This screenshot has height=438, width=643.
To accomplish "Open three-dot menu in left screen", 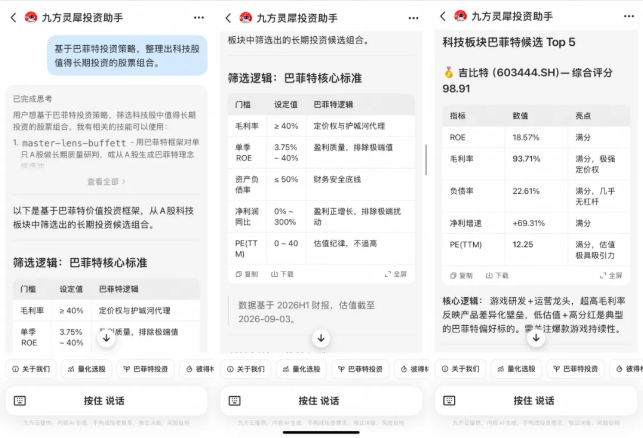I will click(x=199, y=18).
